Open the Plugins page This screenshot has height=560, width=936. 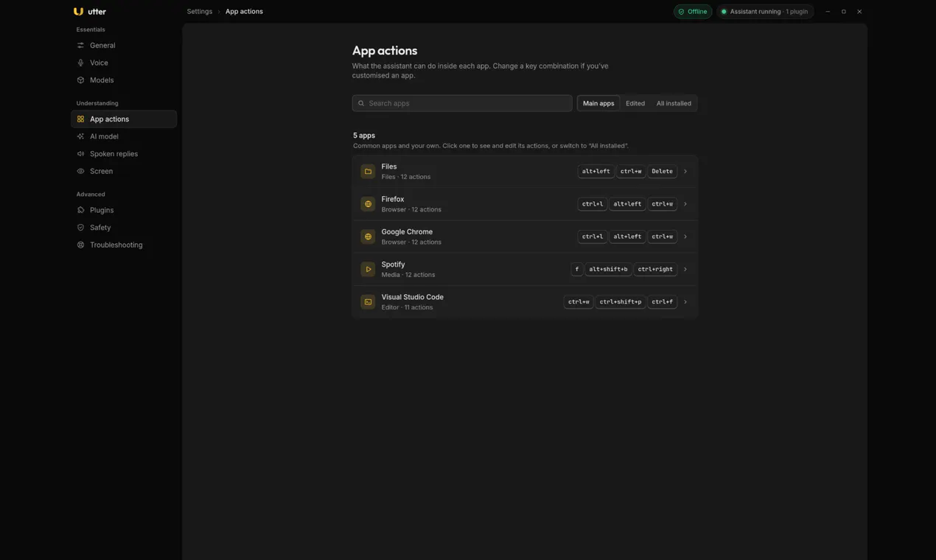124,210
